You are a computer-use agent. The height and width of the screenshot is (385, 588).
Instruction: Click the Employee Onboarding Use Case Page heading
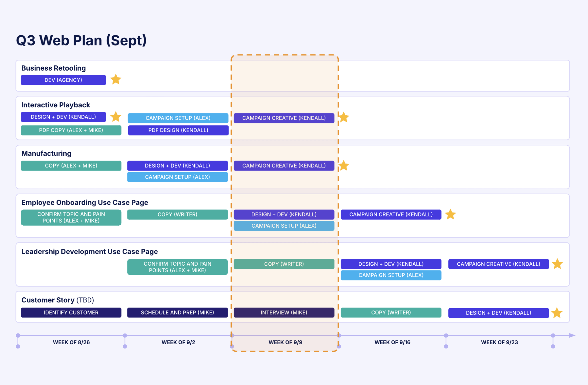[x=85, y=202]
